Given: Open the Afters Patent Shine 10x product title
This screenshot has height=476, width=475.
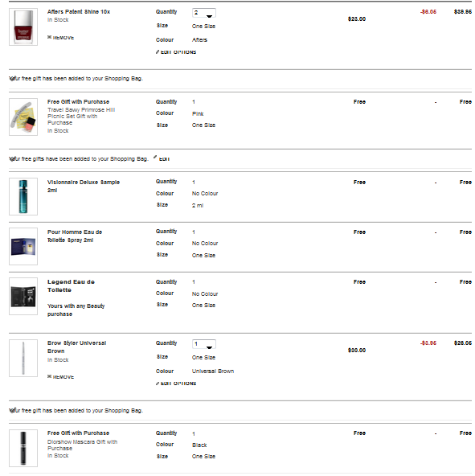Looking at the screenshot, I should click(x=79, y=11).
